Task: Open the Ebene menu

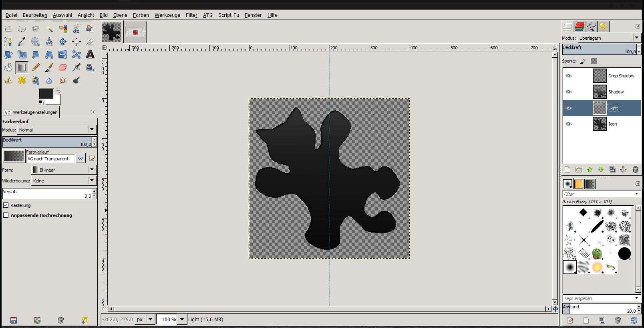Action: [x=120, y=15]
